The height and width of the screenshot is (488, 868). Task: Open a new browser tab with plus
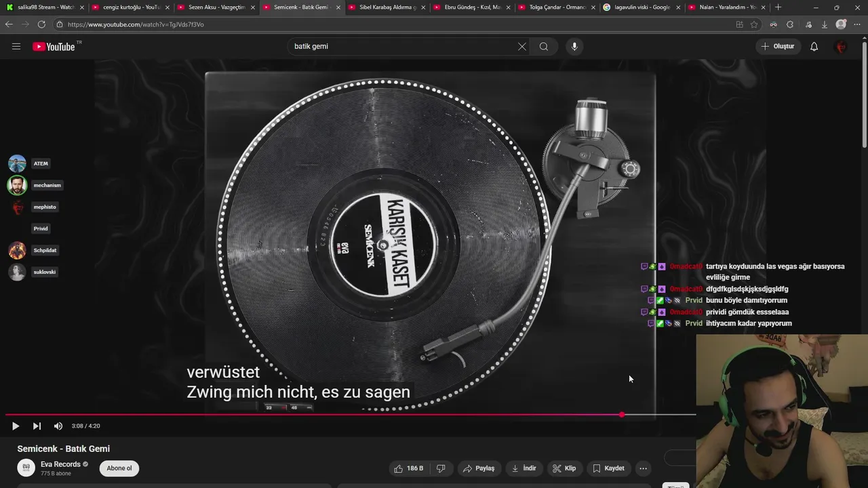tap(778, 7)
